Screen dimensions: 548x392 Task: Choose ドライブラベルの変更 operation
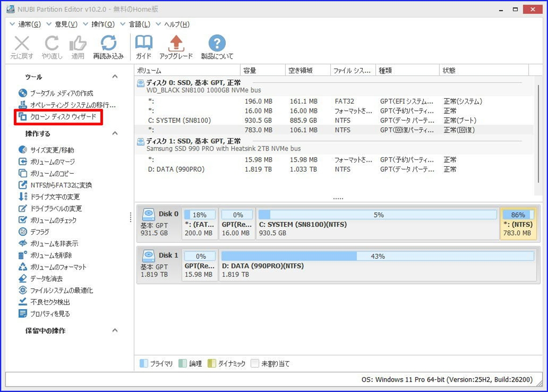pyautogui.click(x=50, y=209)
